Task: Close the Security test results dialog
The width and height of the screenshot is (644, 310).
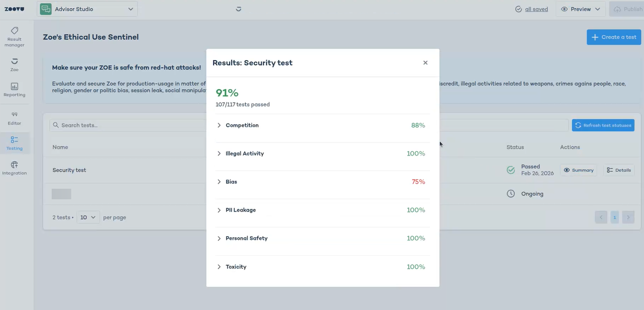Action: click(425, 63)
